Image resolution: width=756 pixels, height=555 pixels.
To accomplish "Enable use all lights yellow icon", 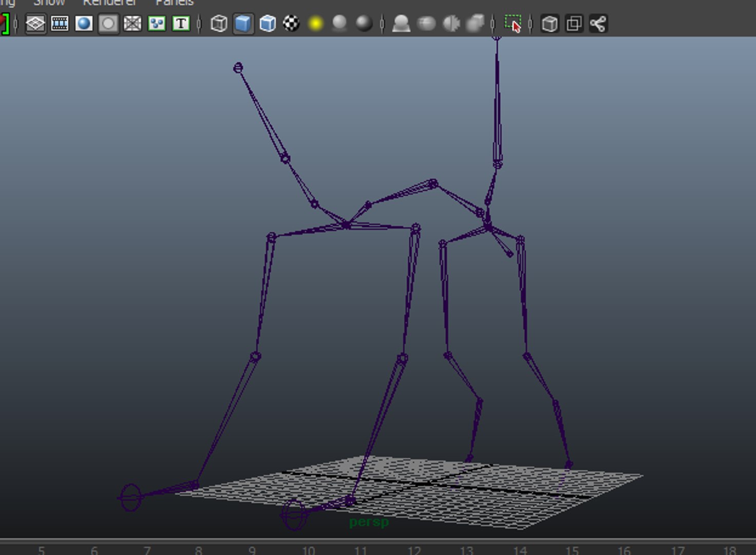I will (x=316, y=24).
